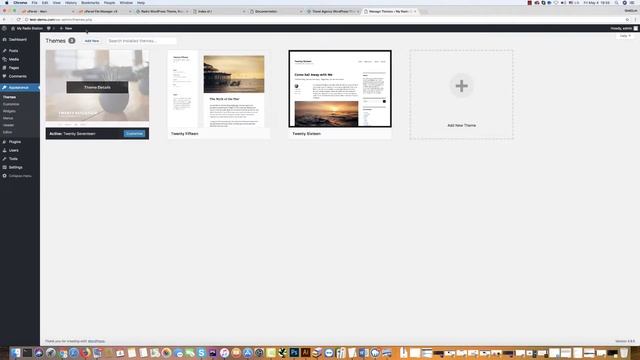Viewport: 640px width, 360px height.
Task: Open Editor under the Appearance submenu
Action: pos(8,132)
